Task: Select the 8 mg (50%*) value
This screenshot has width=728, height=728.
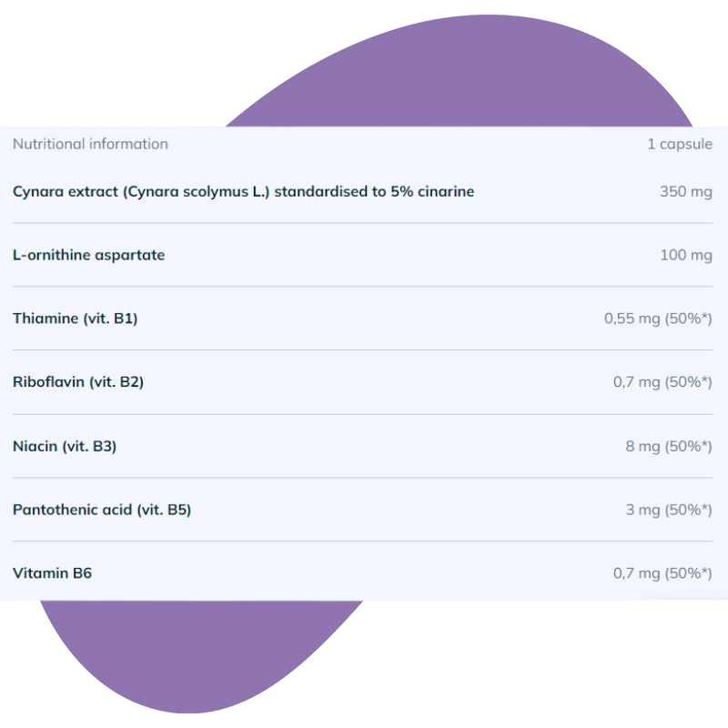Action: (x=669, y=446)
